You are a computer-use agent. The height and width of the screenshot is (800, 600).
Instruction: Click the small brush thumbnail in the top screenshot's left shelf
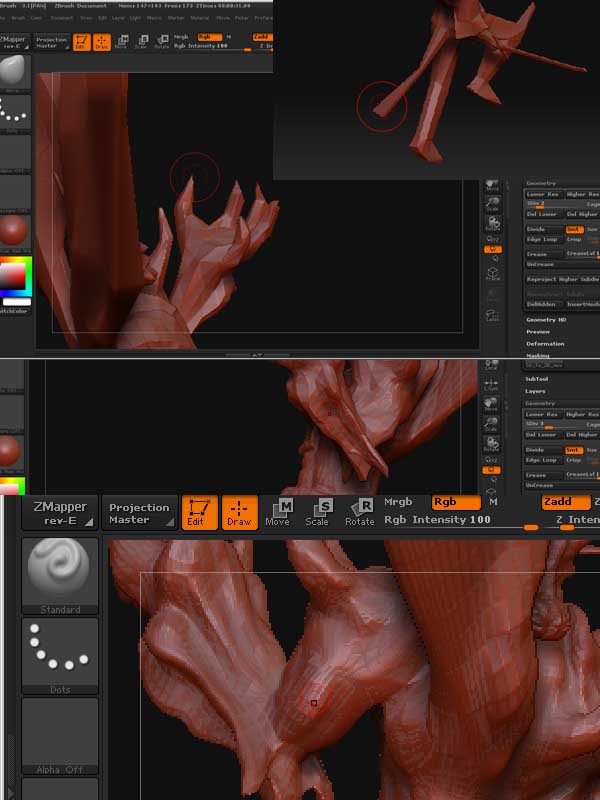(14, 72)
